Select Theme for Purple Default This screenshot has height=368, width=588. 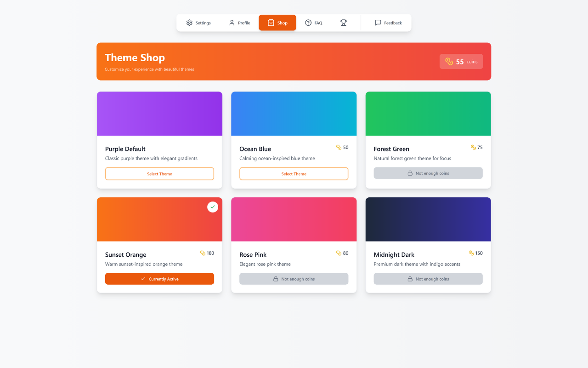[159, 174]
